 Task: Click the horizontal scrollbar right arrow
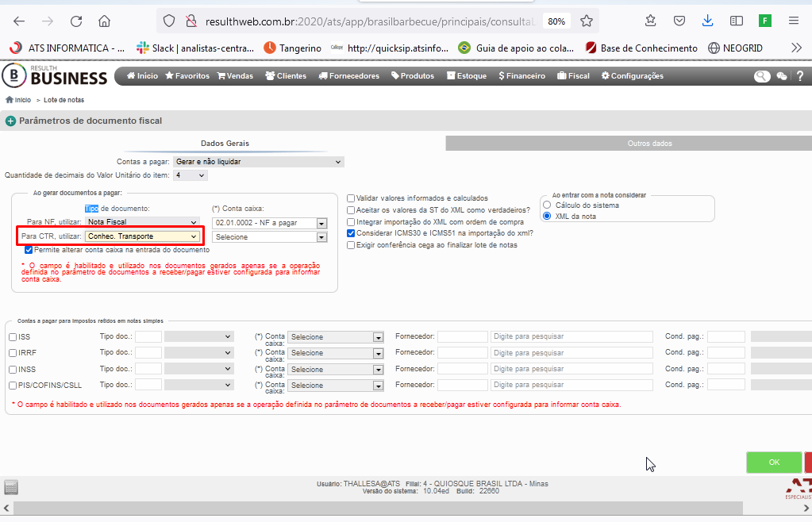click(806, 508)
